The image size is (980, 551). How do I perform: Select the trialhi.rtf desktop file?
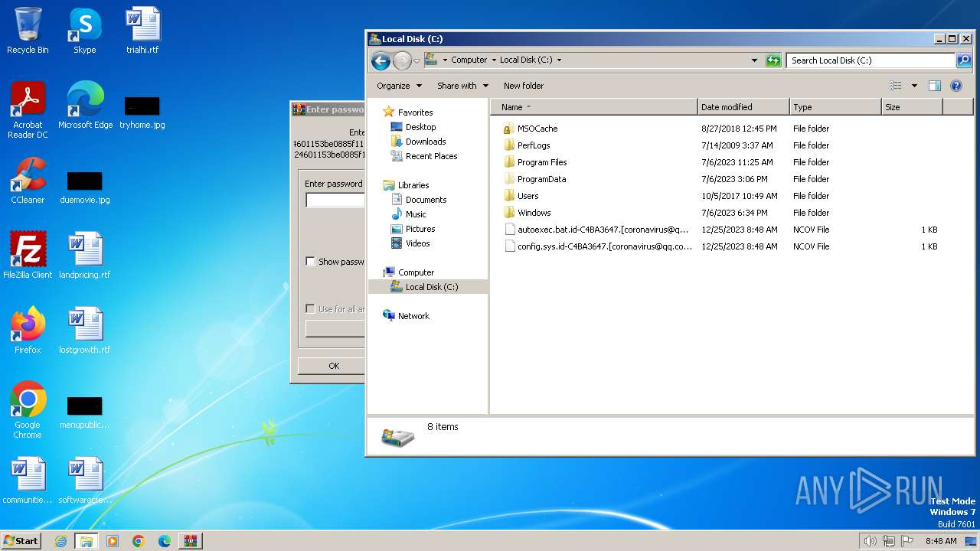point(142,31)
